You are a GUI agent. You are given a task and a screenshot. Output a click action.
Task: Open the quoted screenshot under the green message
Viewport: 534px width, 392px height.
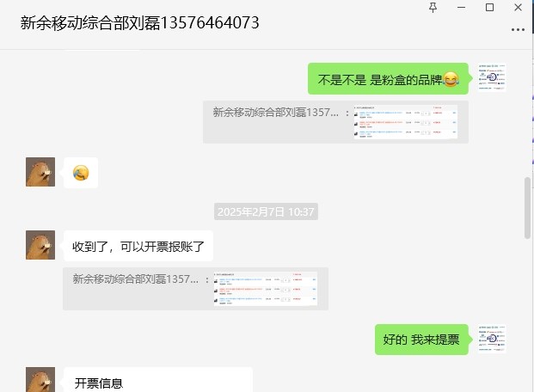click(406, 121)
